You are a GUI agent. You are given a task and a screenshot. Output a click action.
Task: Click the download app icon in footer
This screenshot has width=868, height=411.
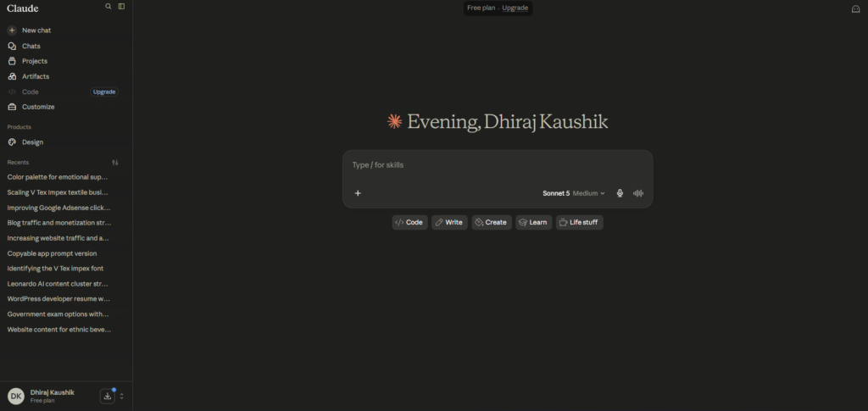(108, 396)
